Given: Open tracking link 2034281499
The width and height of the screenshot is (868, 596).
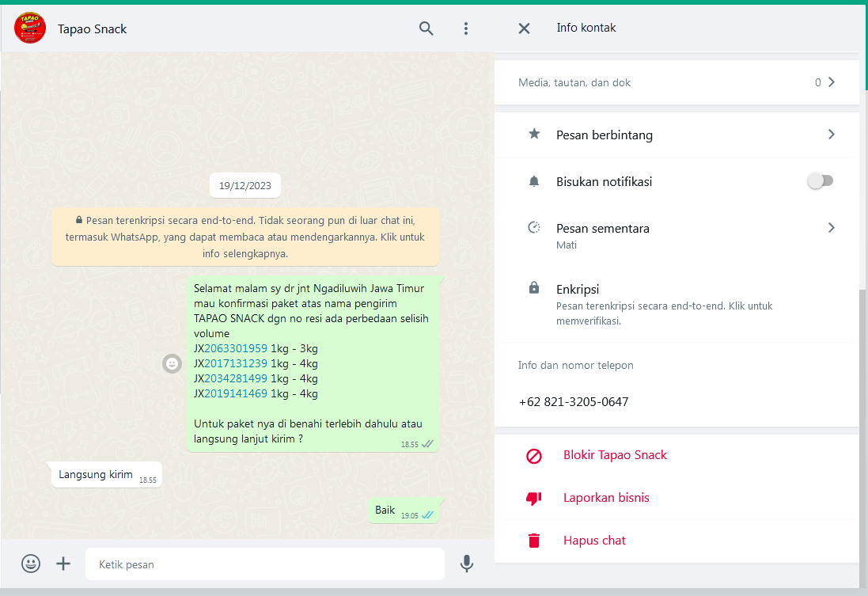Looking at the screenshot, I should coord(236,379).
